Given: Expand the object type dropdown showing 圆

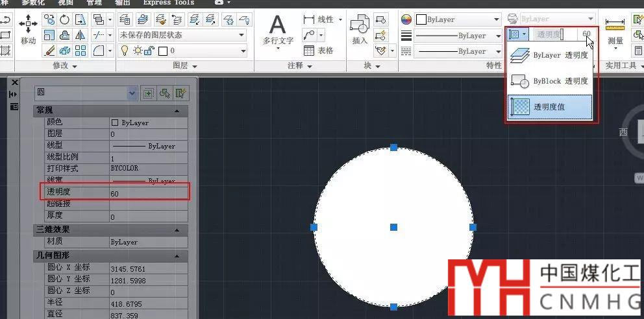Looking at the screenshot, I should click(x=132, y=93).
